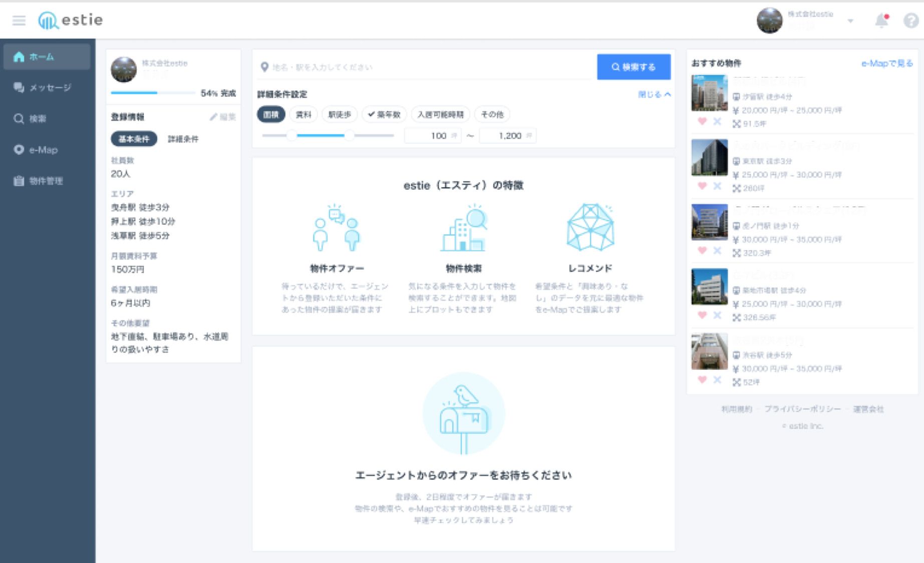Image resolution: width=924 pixels, height=563 pixels.
Task: Select the その他 filter chip
Action: click(x=492, y=115)
